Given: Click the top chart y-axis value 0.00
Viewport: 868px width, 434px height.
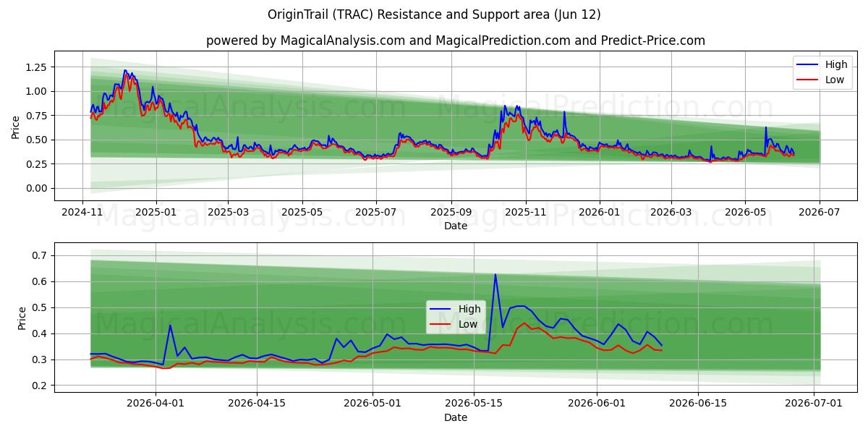Looking at the screenshot, I should coord(35,188).
